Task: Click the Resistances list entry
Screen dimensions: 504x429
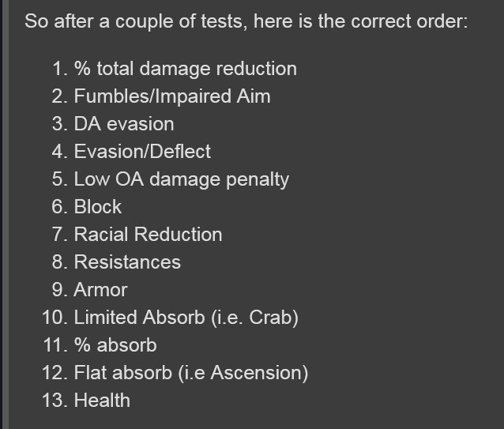Action: click(127, 262)
